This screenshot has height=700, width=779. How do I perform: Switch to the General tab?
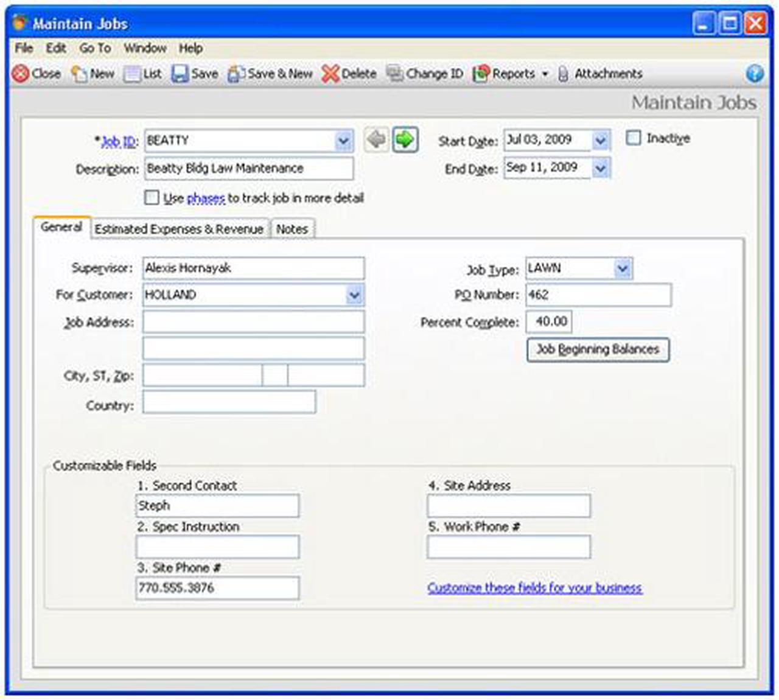tap(61, 227)
